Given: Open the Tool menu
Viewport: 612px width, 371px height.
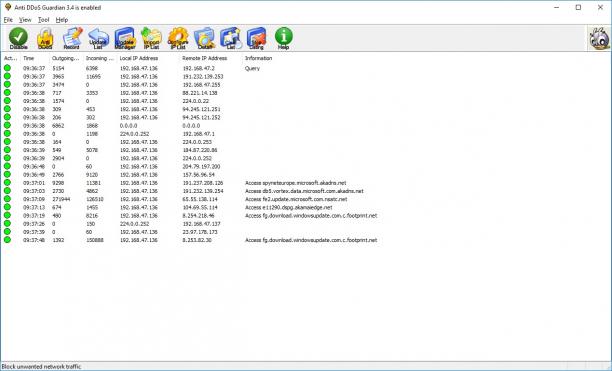Looking at the screenshot, I should 43,20.
